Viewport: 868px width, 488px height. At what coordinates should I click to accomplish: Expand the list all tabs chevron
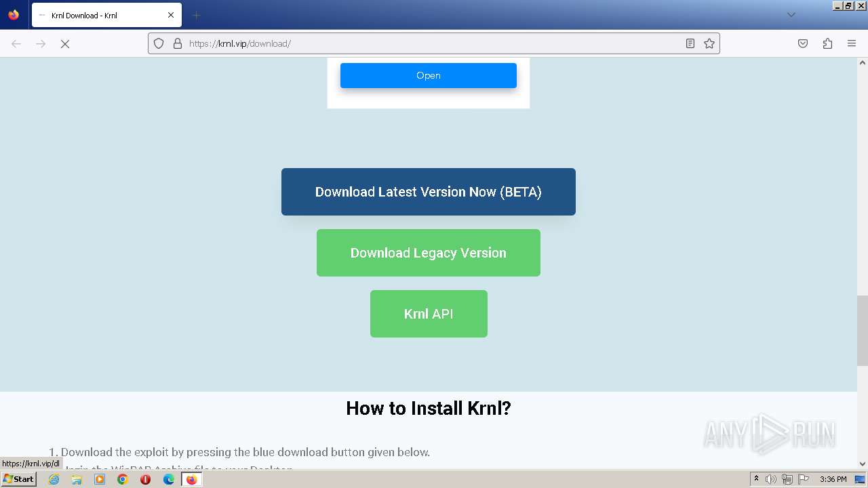791,15
